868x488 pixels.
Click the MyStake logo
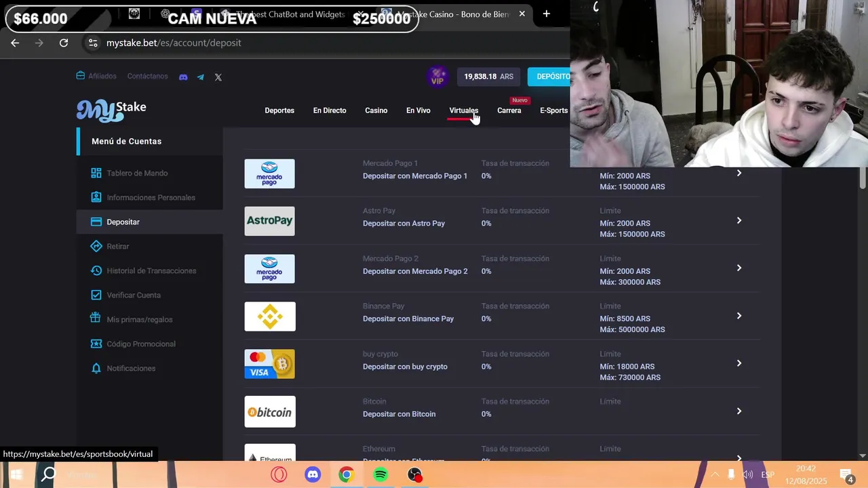pyautogui.click(x=111, y=110)
